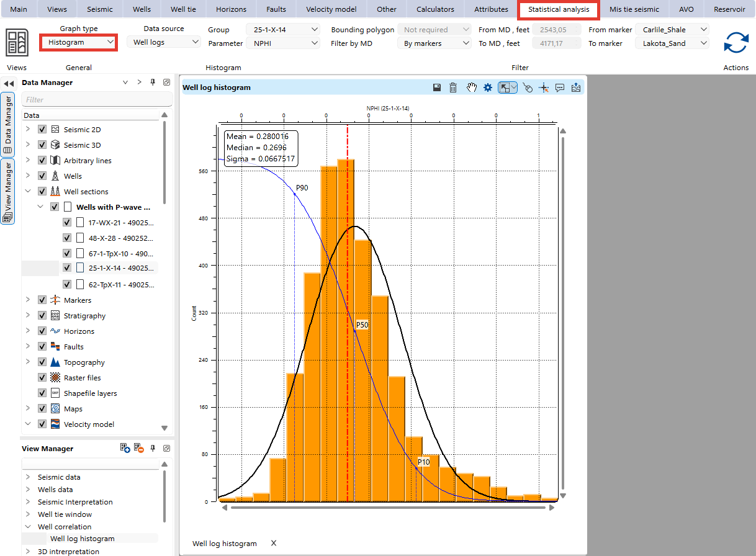Disable the Faults data checkbox
This screenshot has width=756, height=556.
(42, 346)
